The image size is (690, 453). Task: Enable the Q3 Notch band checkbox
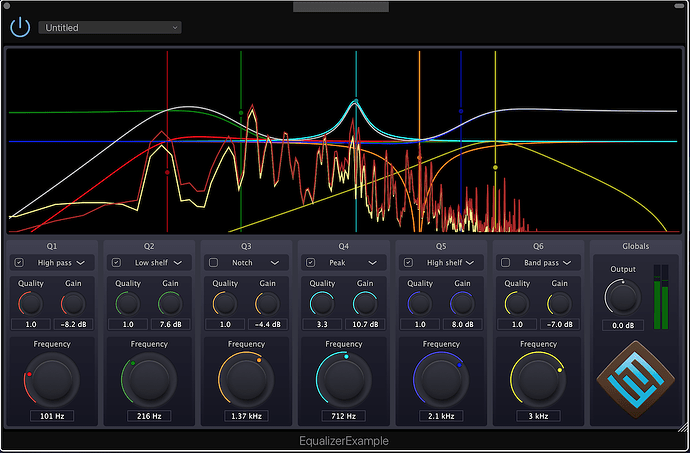pyautogui.click(x=214, y=262)
